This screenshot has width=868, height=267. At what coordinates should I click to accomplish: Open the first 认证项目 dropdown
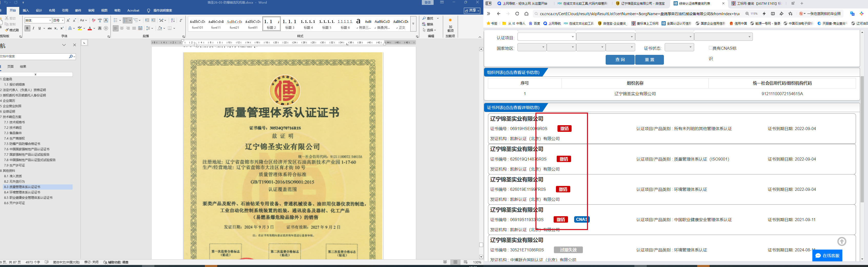tap(546, 37)
